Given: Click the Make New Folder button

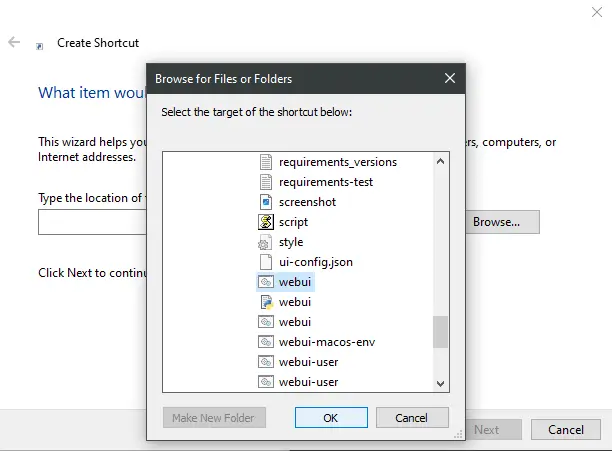Looking at the screenshot, I should point(213,417).
